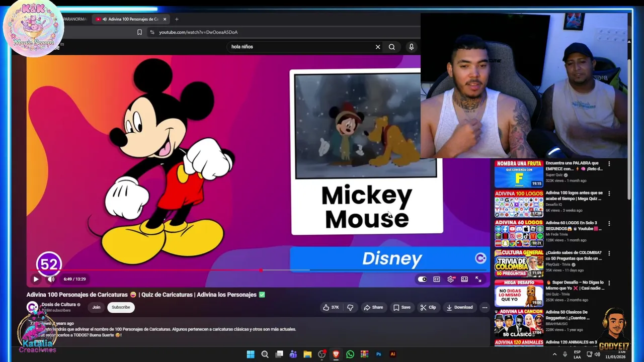Subscribe to Dosis de Cultura
This screenshot has height=362, width=644.
point(121,307)
